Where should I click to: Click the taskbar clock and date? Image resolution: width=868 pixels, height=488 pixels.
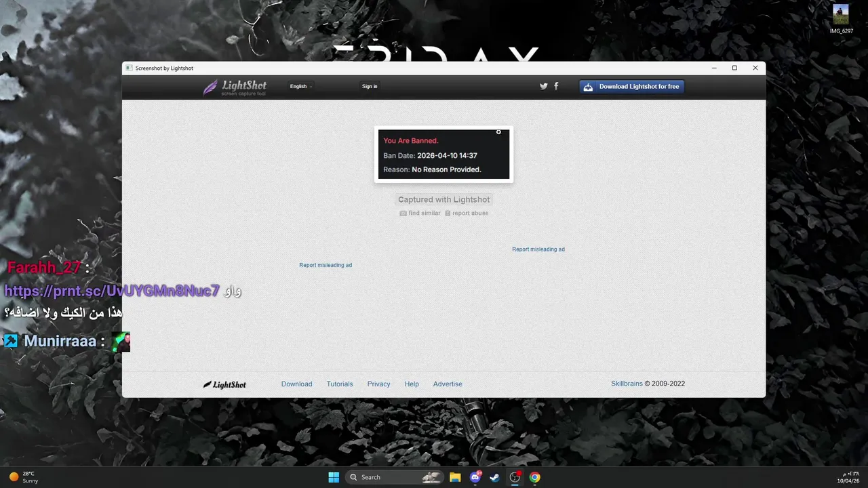click(x=849, y=477)
